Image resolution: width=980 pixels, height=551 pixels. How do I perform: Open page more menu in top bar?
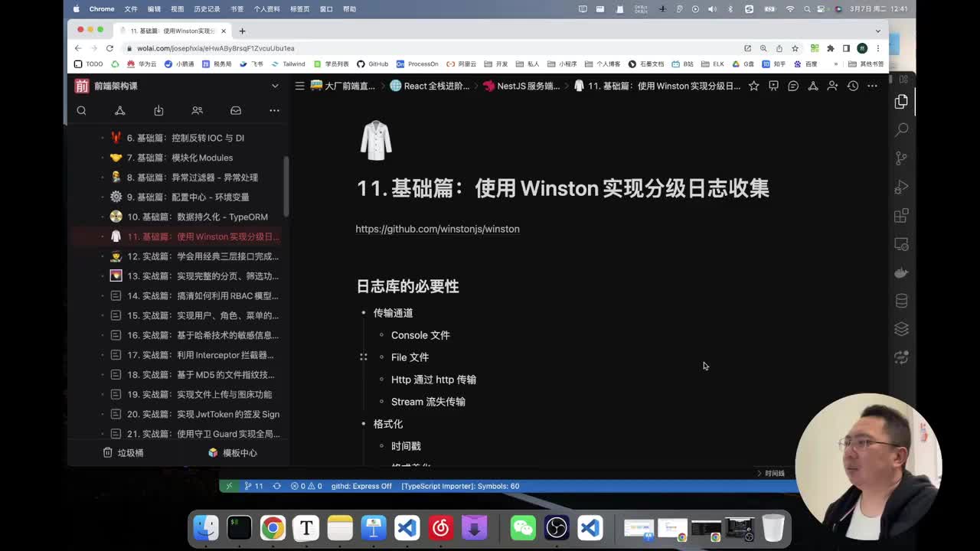[x=872, y=86]
